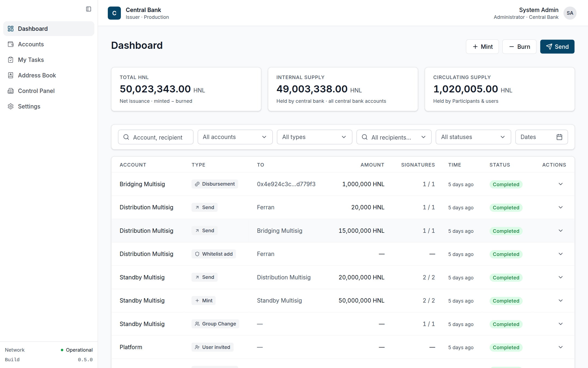The height and width of the screenshot is (368, 588).
Task: Open the All recipients dropdown
Action: (394, 137)
